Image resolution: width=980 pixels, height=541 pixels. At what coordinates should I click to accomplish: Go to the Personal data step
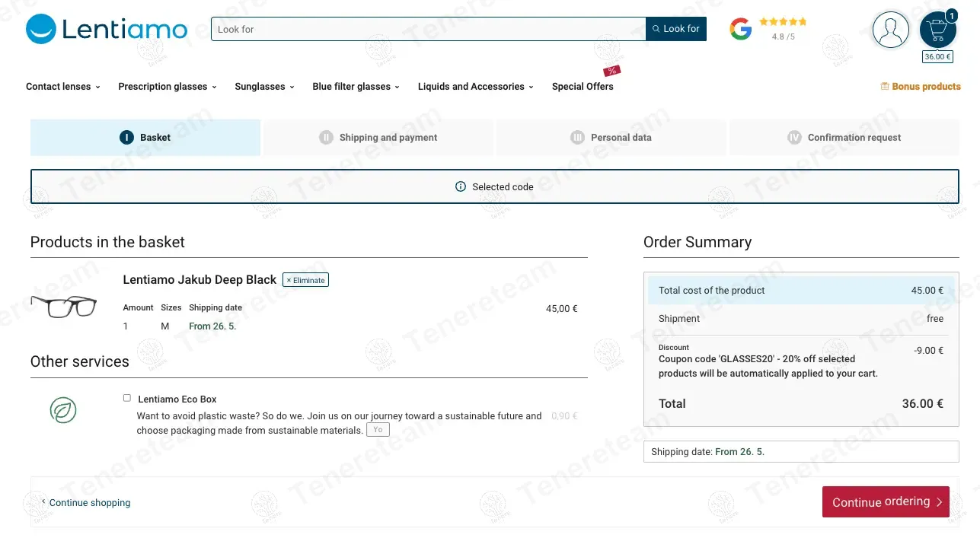coord(611,138)
